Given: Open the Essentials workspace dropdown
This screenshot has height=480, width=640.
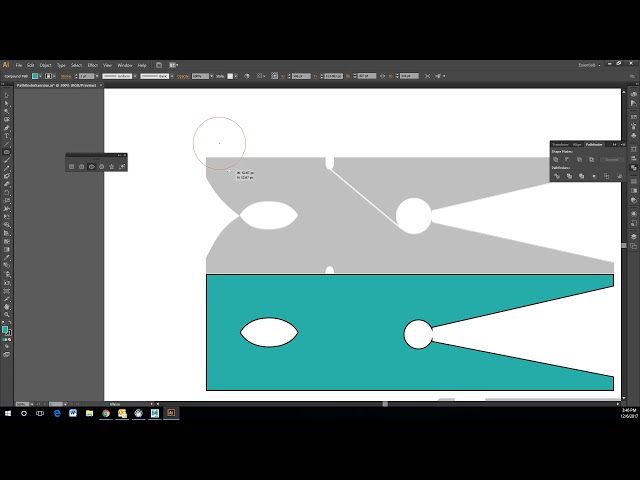Looking at the screenshot, I should coord(589,65).
